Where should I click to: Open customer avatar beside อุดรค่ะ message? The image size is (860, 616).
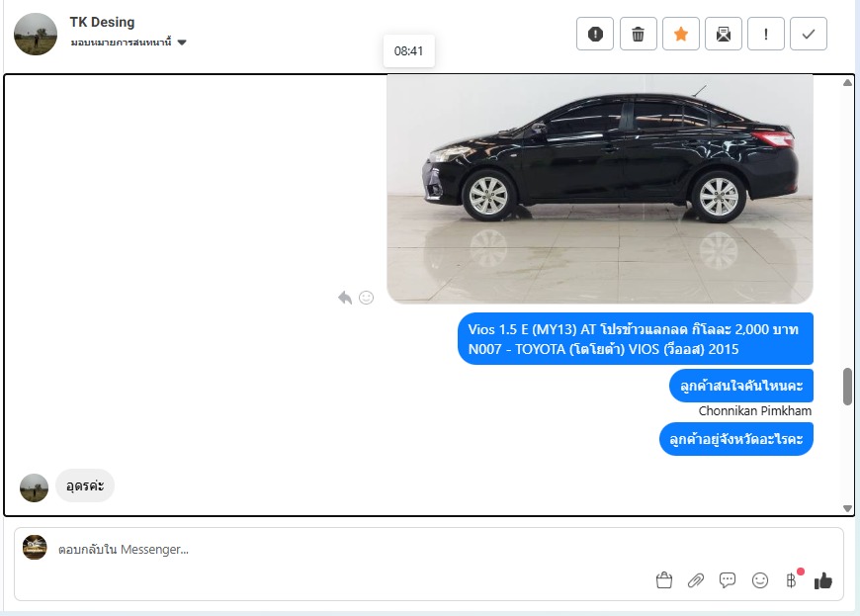tap(34, 487)
